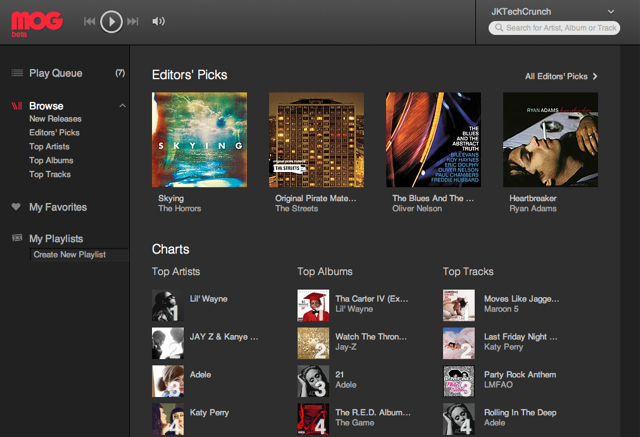This screenshot has height=437, width=640.
Task: Click the arrow beside All Editors' Picks
Action: pos(595,76)
